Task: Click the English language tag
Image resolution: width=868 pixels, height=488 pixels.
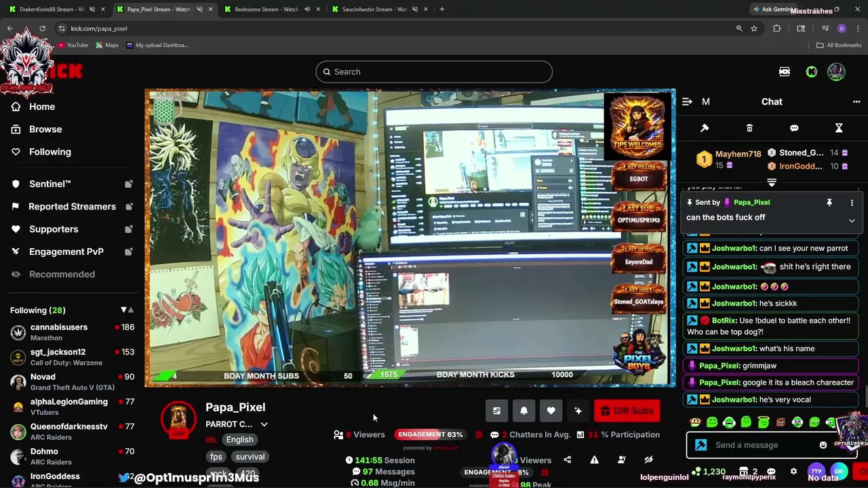Action: coord(239,439)
